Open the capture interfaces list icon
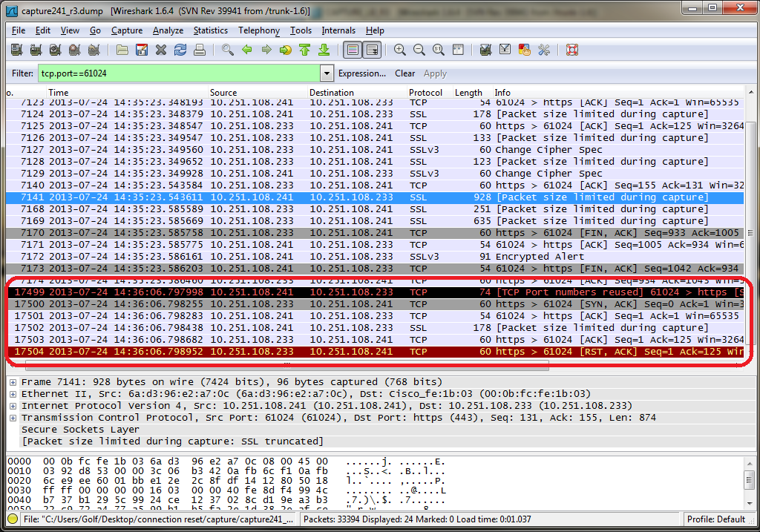Viewport: 760px width, 532px height. 16,50
